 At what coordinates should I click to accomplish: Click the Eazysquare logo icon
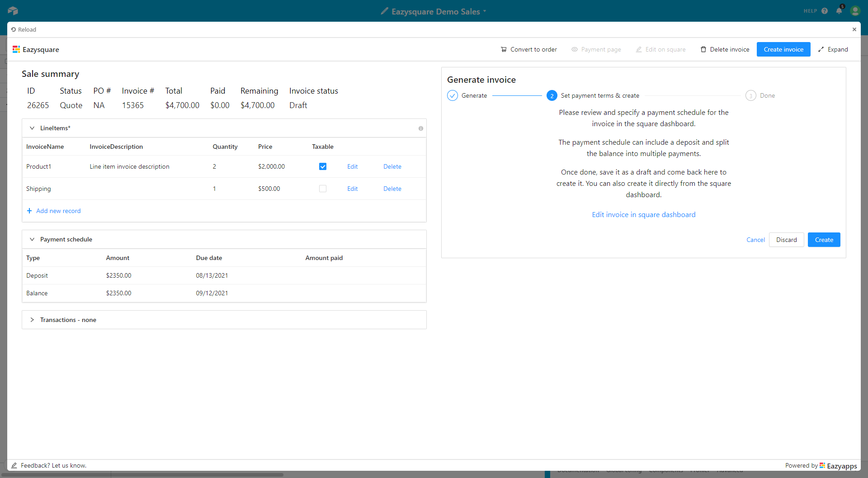point(16,49)
